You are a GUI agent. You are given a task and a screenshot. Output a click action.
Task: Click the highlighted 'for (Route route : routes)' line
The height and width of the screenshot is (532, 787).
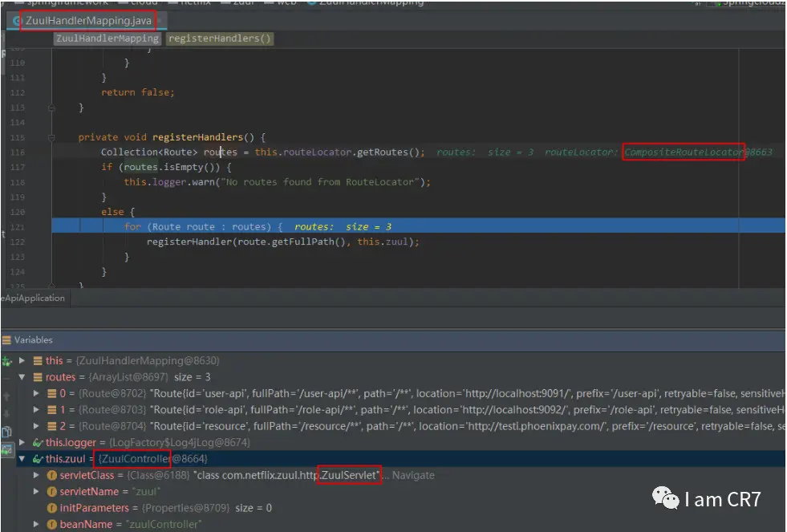click(x=419, y=225)
